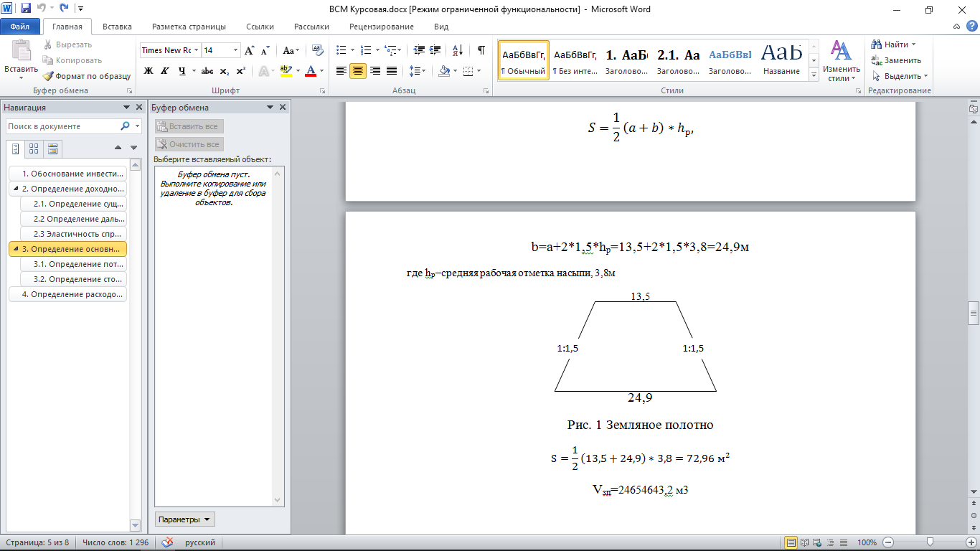Image resolution: width=980 pixels, height=551 pixels.
Task: Select the Формат по образцу painter tool
Action: [87, 76]
